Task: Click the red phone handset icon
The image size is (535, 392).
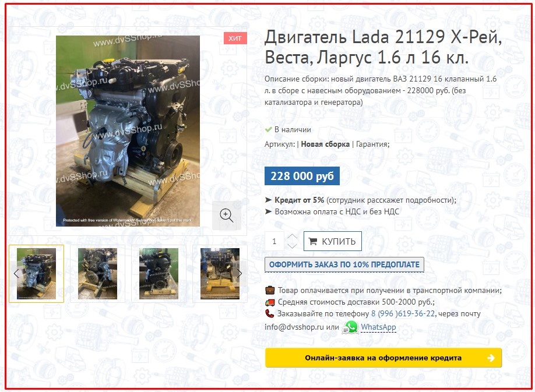Action: (270, 313)
